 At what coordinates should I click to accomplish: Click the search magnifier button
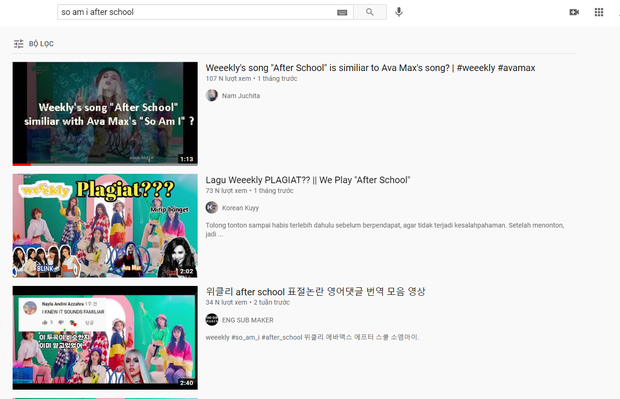pos(370,12)
